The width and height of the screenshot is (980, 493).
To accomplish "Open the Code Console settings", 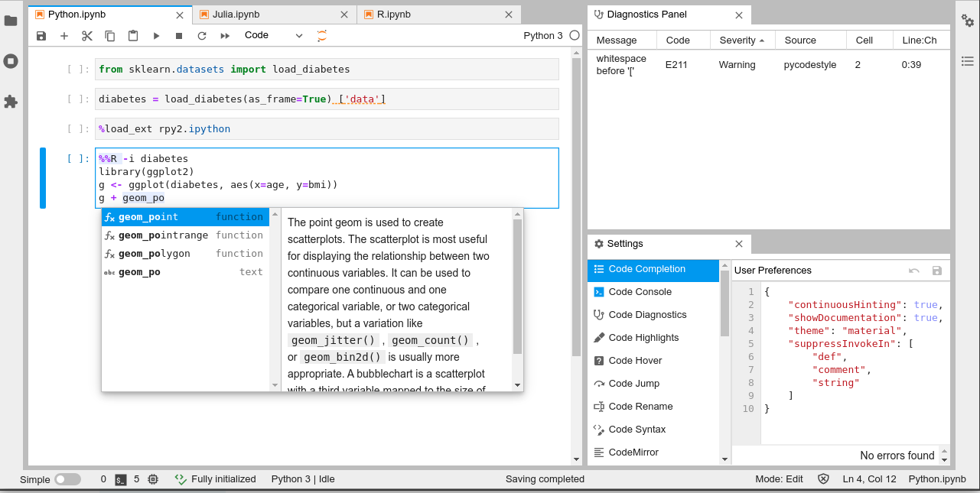I will click(x=653, y=292).
